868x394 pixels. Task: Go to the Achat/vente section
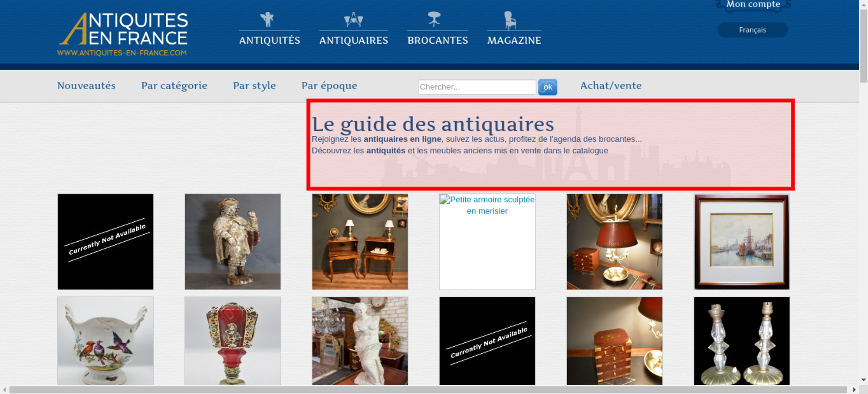(611, 85)
